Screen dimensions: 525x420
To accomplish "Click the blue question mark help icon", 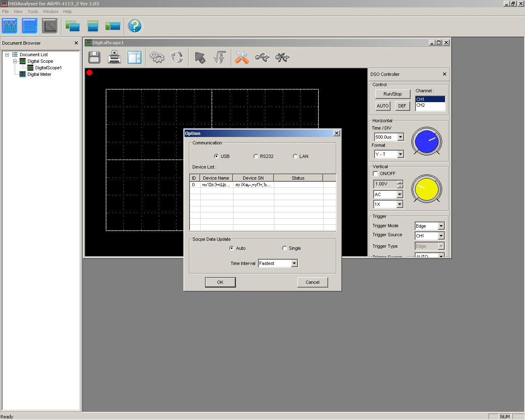I will (135, 26).
